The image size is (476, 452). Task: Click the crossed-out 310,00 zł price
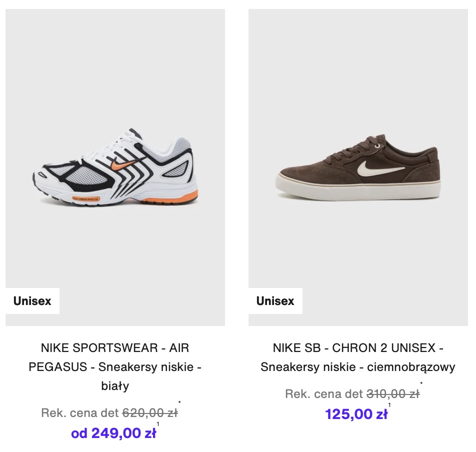pyautogui.click(x=393, y=394)
